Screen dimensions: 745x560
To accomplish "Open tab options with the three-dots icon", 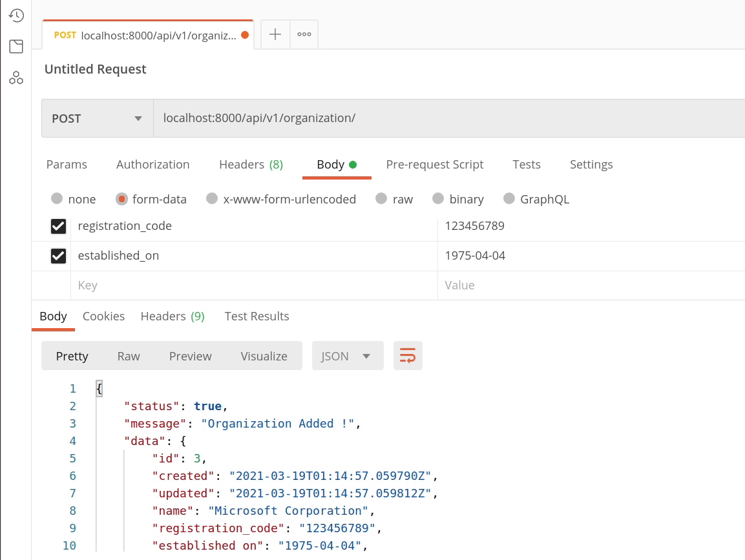I will click(304, 35).
